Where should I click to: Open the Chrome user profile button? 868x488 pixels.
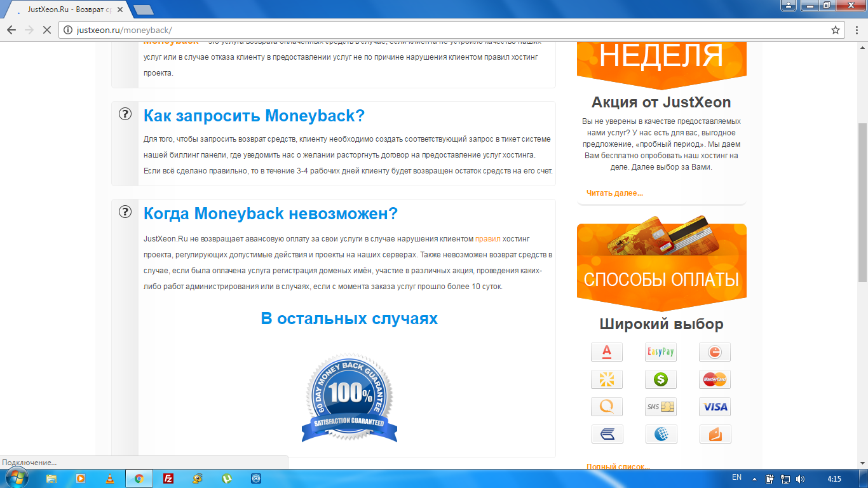789,5
